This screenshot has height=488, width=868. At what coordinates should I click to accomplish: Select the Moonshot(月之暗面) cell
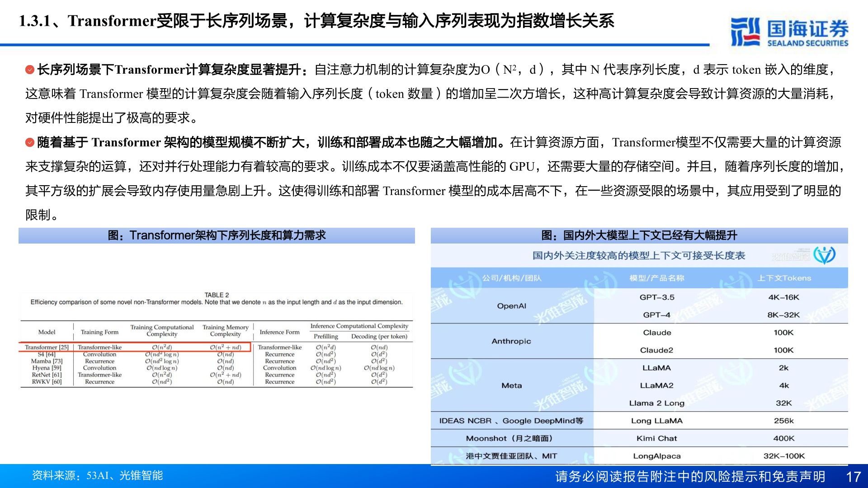click(x=509, y=438)
